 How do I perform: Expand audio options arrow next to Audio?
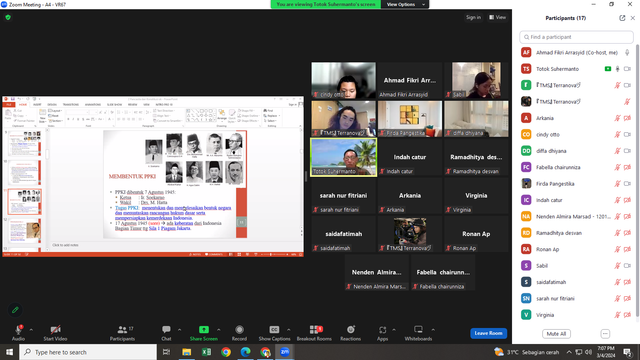click(x=31, y=329)
